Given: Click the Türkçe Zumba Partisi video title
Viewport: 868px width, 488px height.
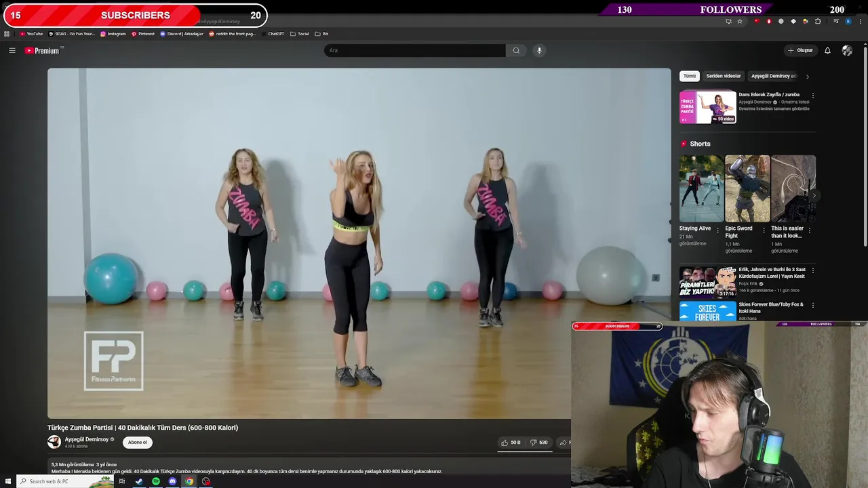Looking at the screenshot, I should (142, 428).
